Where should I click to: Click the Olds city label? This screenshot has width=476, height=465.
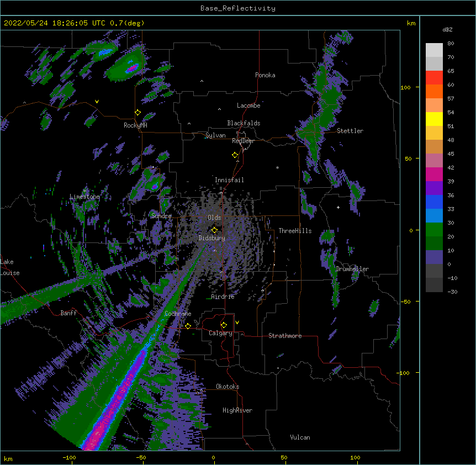coord(214,218)
